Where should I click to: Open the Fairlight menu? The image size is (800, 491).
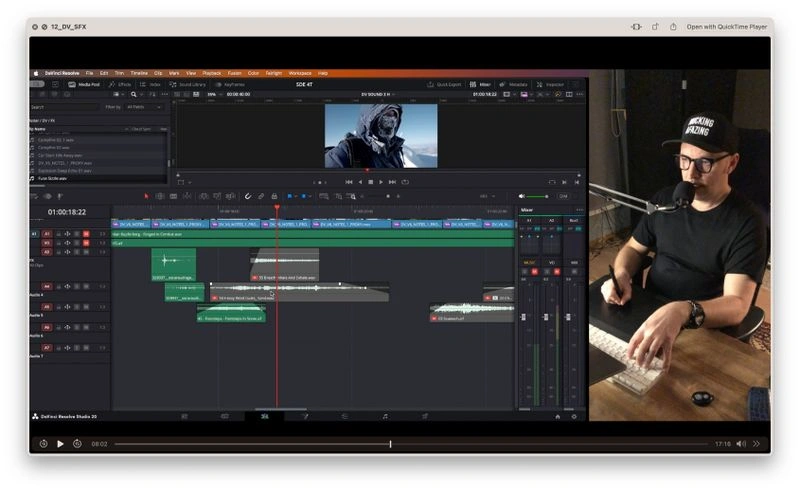pyautogui.click(x=273, y=73)
